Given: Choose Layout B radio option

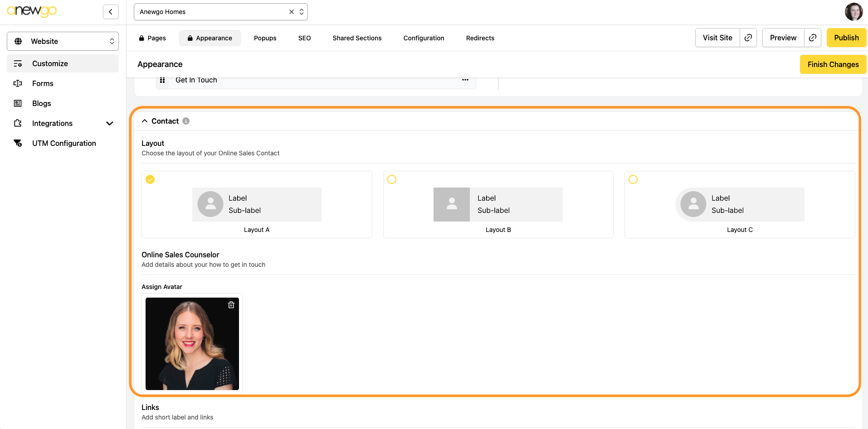Looking at the screenshot, I should (x=392, y=179).
